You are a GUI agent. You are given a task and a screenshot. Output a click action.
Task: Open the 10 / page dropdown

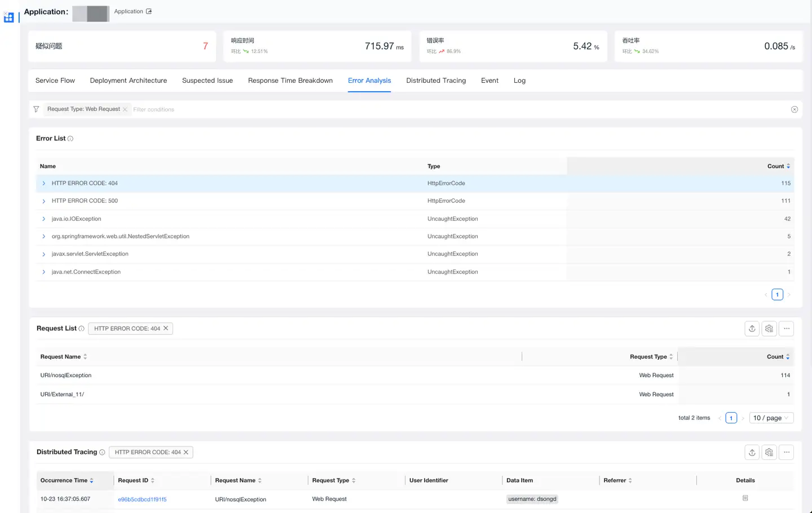(x=771, y=418)
